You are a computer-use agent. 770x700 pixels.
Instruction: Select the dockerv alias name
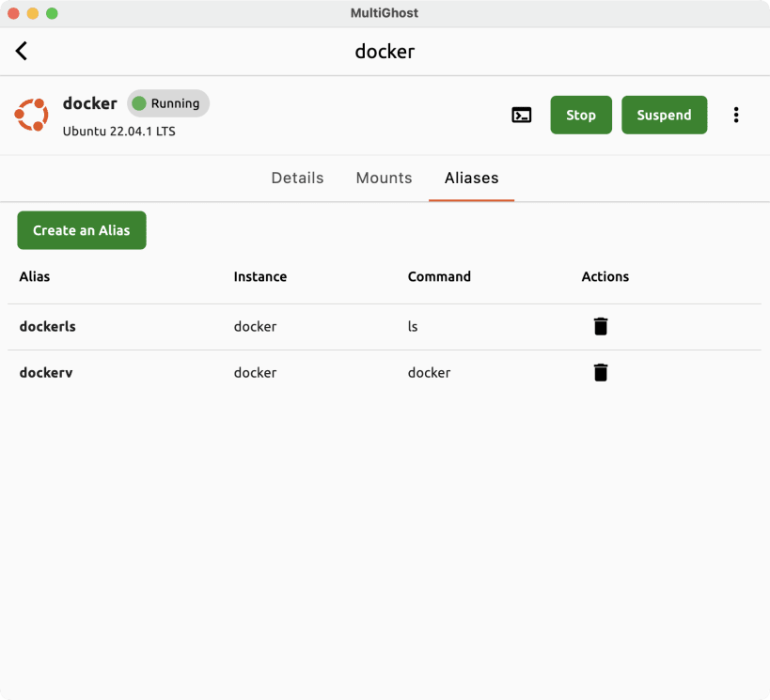[46, 373]
